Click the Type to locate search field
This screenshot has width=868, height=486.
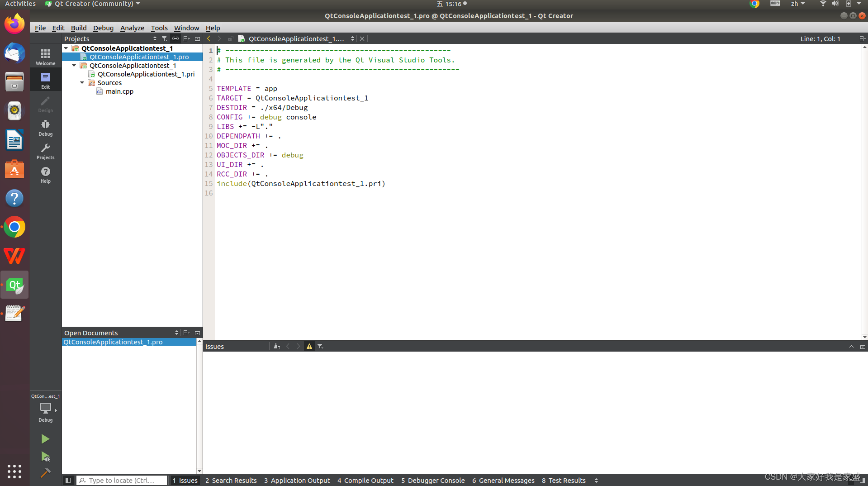(x=122, y=481)
